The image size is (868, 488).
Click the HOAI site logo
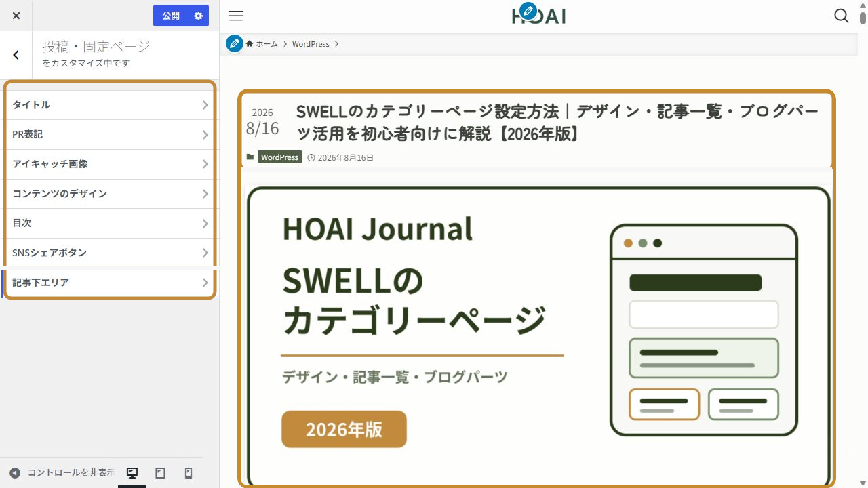[x=539, y=16]
